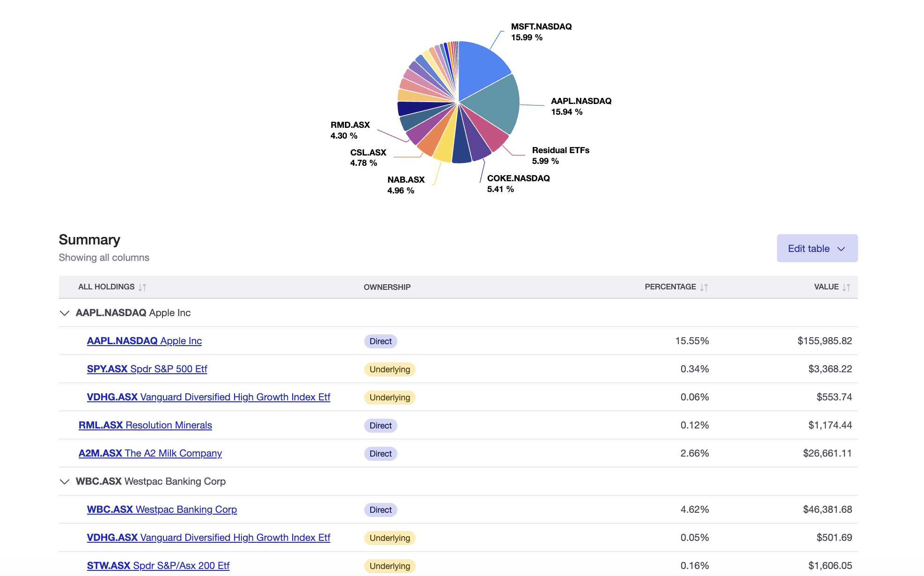Collapse the WBC.ASX Westpac Banking Corp group
924x576 pixels.
pyautogui.click(x=64, y=481)
